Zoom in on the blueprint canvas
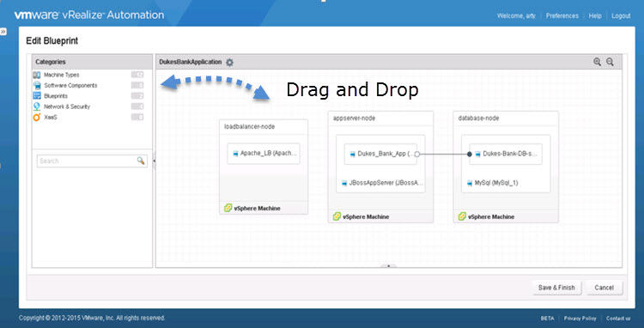644x328 pixels. coord(597,62)
